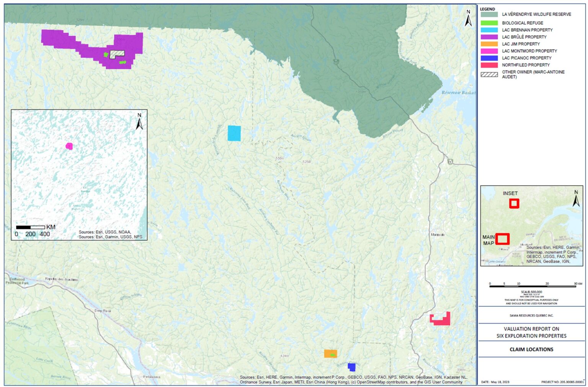The width and height of the screenshot is (588, 387).
Task: Select the red Northfield property polygon
Action: tap(440, 319)
